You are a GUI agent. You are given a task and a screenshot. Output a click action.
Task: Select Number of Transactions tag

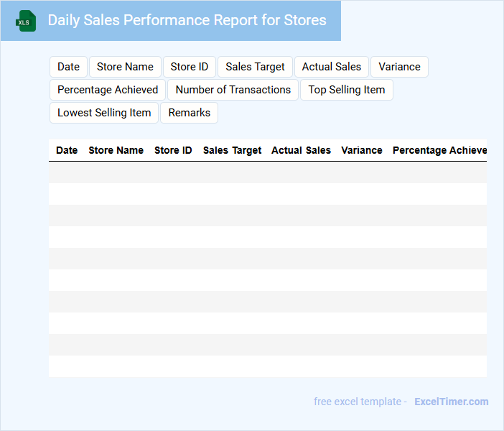[x=233, y=90]
